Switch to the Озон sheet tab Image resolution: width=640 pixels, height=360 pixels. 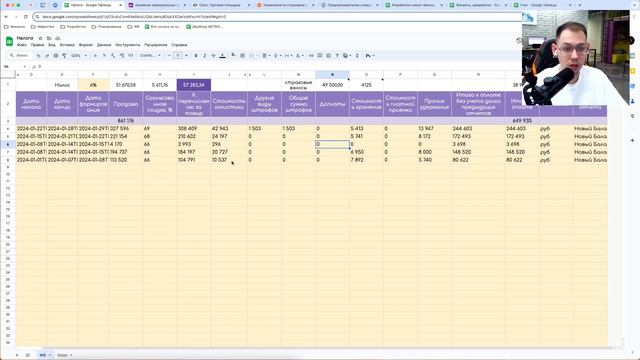(64, 355)
